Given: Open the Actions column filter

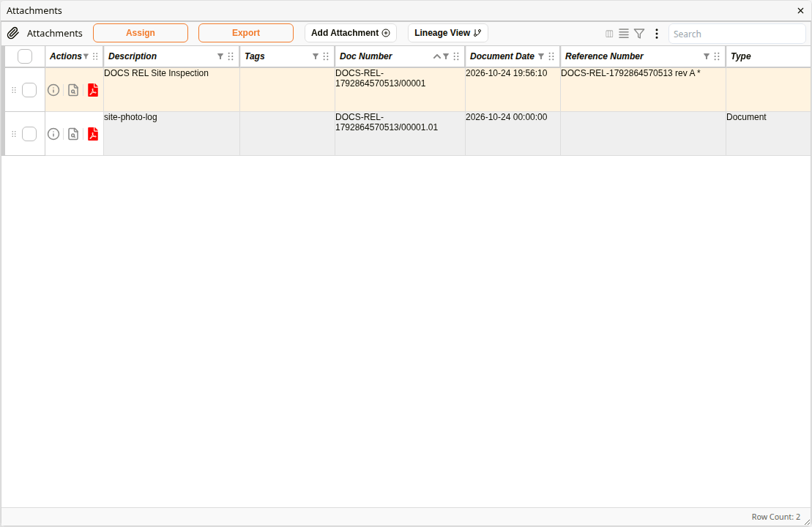Looking at the screenshot, I should (86, 56).
